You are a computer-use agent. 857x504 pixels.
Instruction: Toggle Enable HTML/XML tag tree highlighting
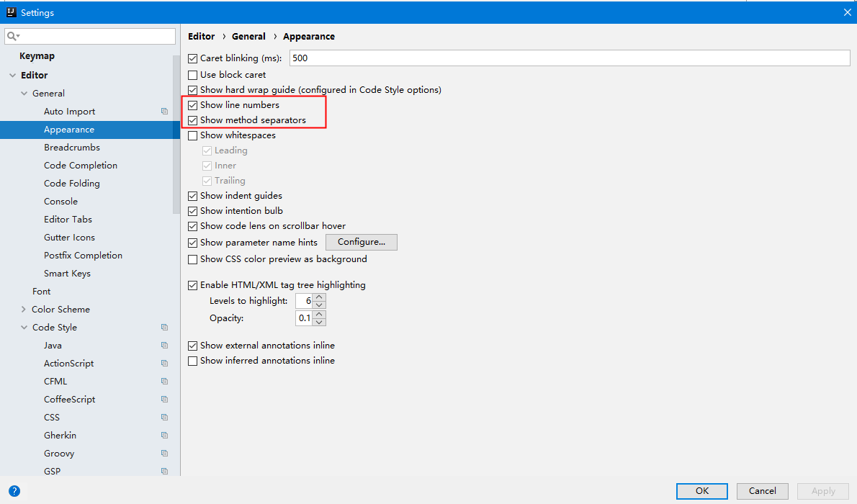[x=192, y=285]
